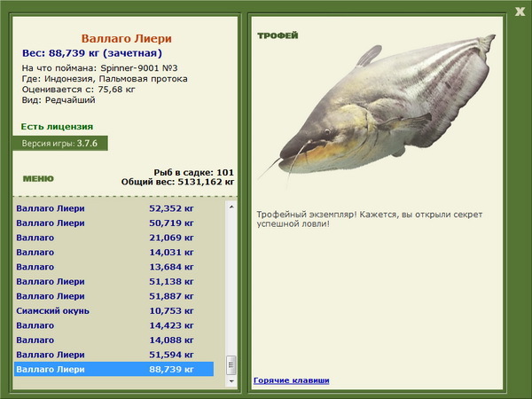The height and width of the screenshot is (399, 532).
Task: Open the МЕНЮ button
Action: tap(38, 179)
